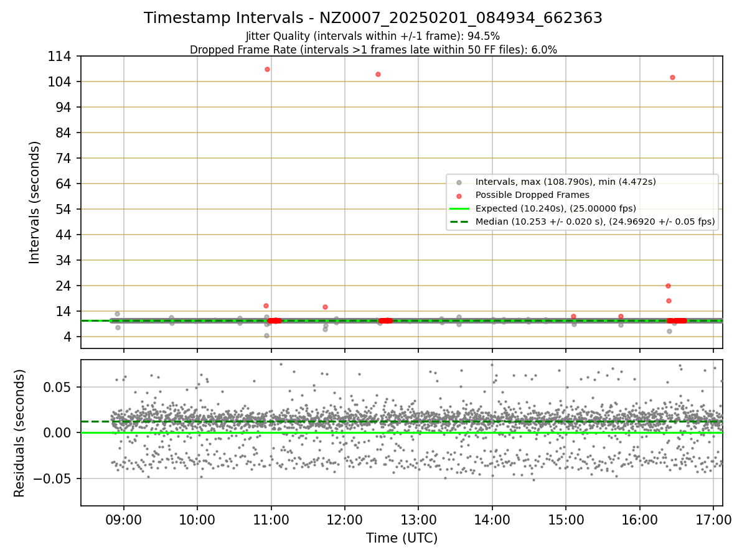747x560 pixels.
Task: Select legend text 'Intervals, max (108.790s), min (4.472s)'
Action: click(566, 182)
